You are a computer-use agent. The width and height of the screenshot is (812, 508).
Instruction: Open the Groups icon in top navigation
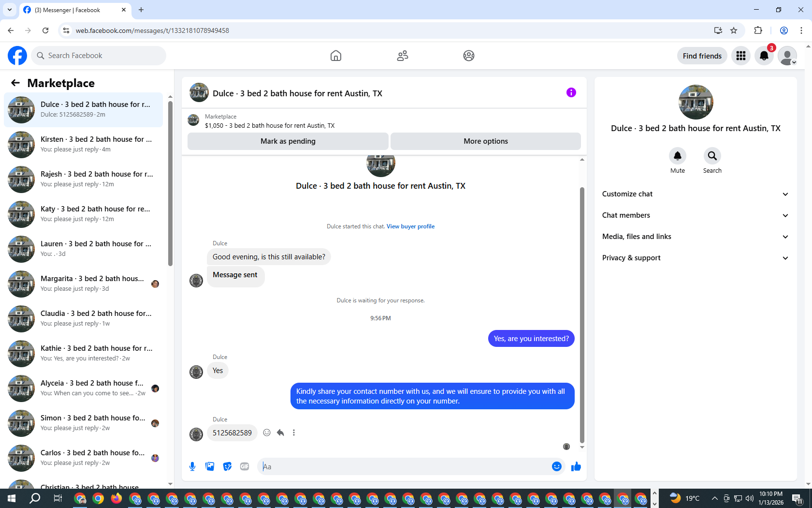tap(469, 56)
